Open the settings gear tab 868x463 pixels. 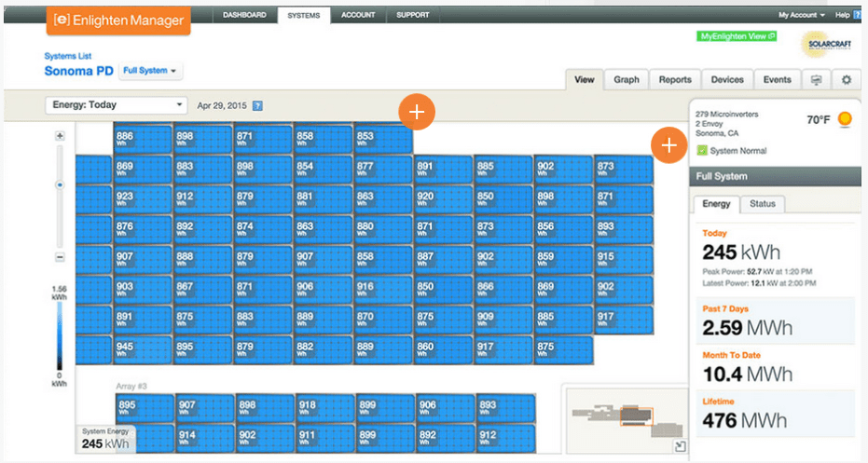click(x=847, y=80)
